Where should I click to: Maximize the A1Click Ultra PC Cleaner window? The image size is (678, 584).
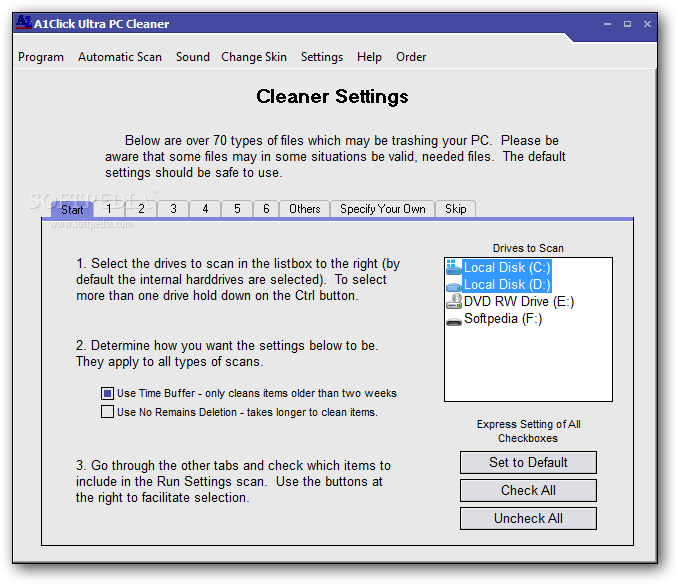(x=627, y=24)
